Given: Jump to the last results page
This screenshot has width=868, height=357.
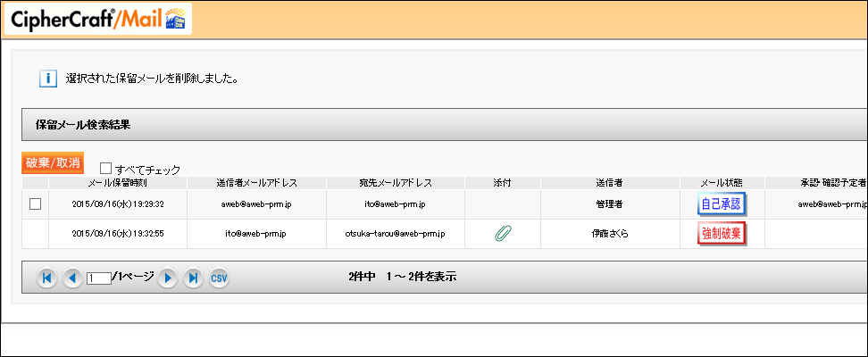Looking at the screenshot, I should point(193,278).
